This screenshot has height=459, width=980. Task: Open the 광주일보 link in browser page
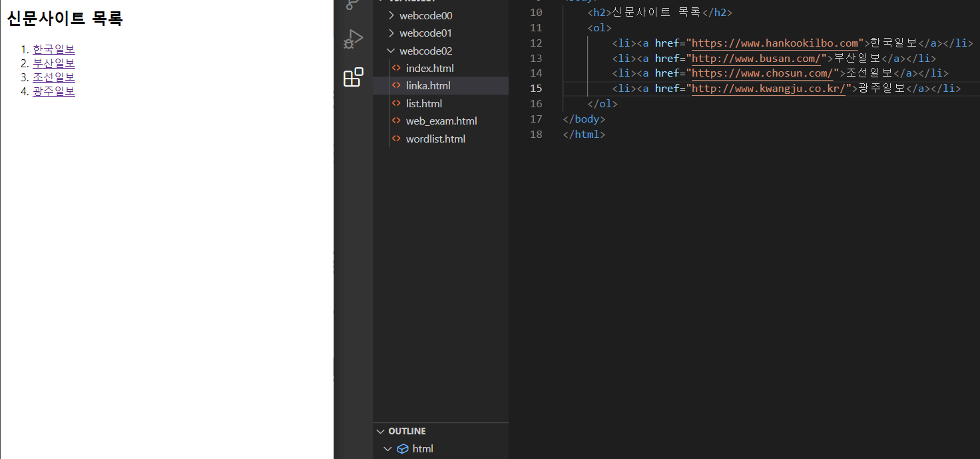pyautogui.click(x=54, y=91)
